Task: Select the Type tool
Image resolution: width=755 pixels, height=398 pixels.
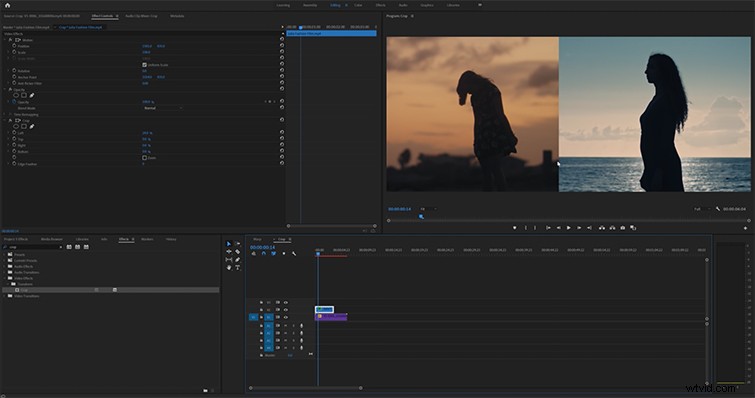Action: coord(237,268)
